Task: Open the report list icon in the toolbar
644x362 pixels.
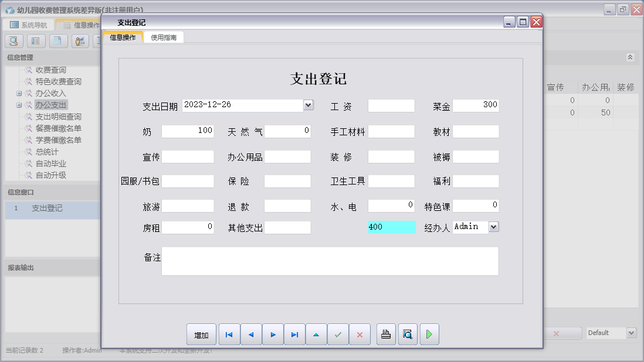Action: tap(36, 41)
